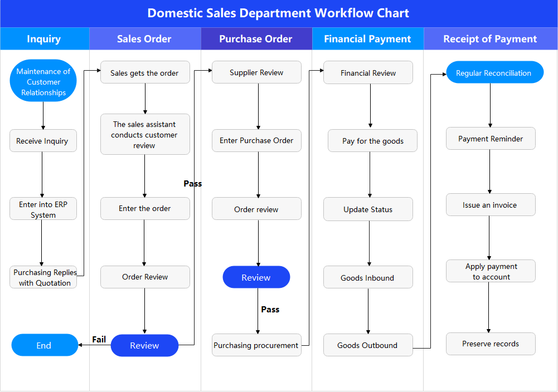Click the Sales Order column header

coord(144,38)
